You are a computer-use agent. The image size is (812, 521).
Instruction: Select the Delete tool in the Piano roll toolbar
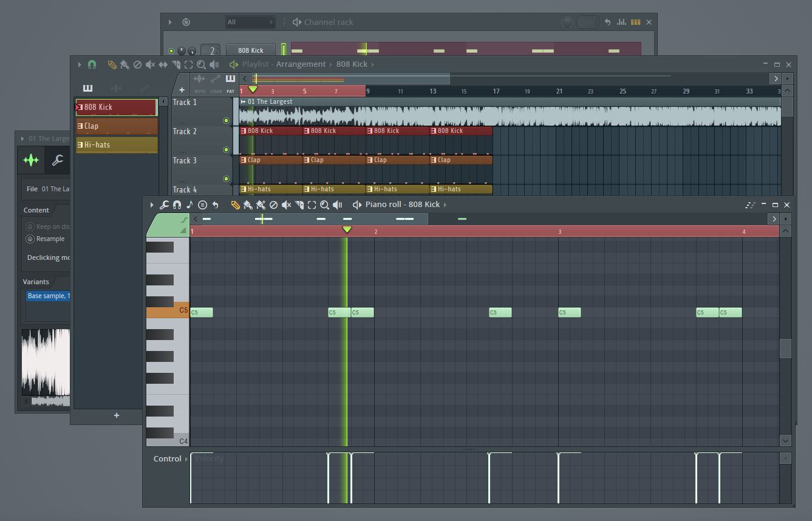coord(274,205)
